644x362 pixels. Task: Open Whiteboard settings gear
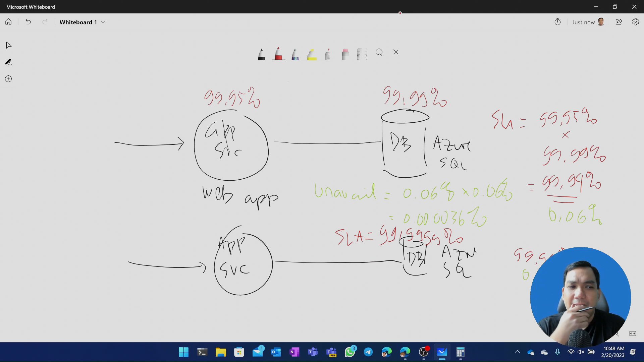635,22
